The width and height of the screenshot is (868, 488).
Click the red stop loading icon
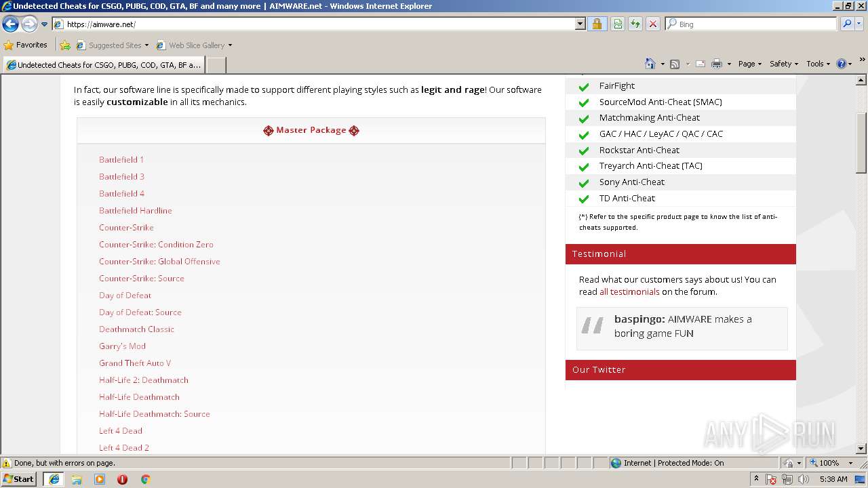coord(653,24)
